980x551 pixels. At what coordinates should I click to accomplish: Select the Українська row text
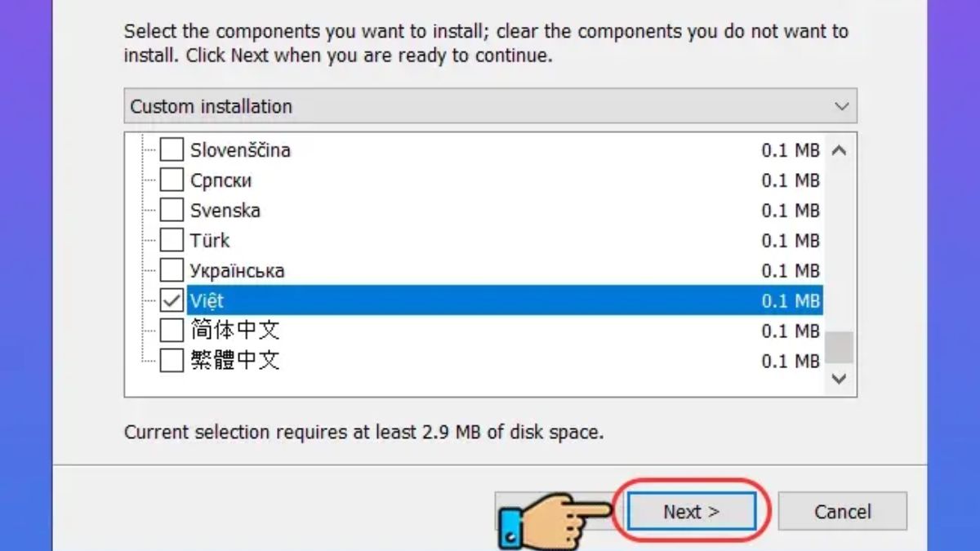[237, 271]
